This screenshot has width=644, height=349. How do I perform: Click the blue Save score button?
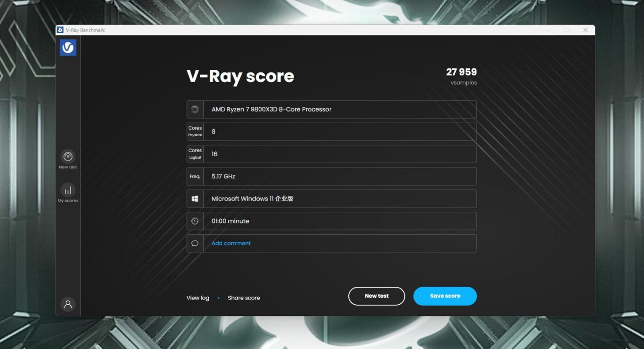pyautogui.click(x=445, y=296)
